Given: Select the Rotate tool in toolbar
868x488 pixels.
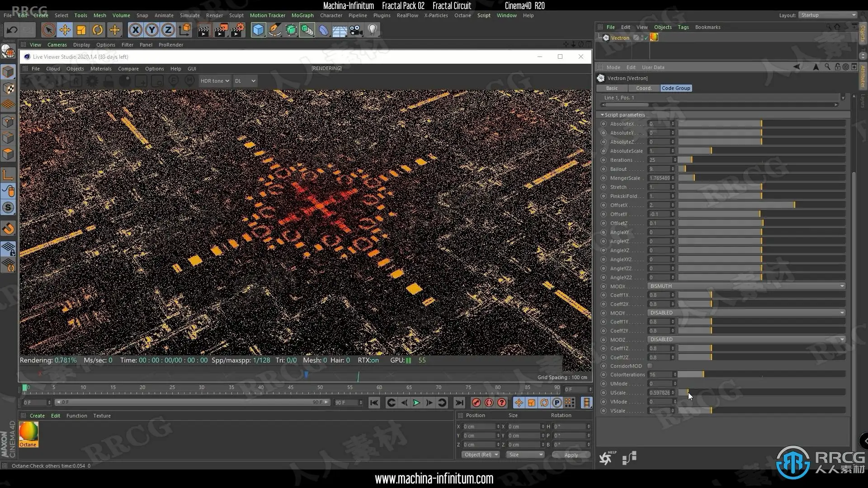Looking at the screenshot, I should (98, 30).
